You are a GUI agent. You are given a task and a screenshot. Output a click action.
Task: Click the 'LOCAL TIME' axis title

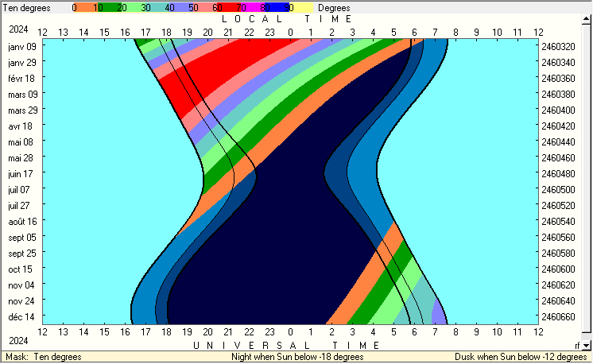click(x=287, y=19)
